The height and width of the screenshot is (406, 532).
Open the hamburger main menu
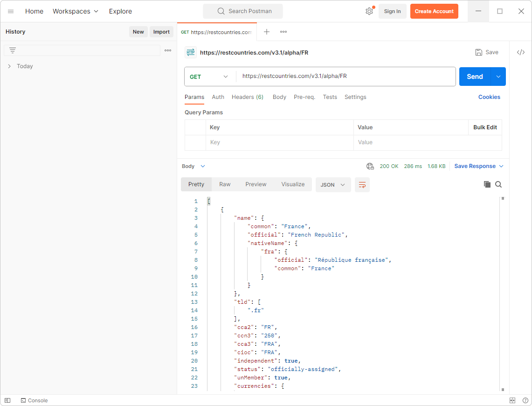[11, 11]
